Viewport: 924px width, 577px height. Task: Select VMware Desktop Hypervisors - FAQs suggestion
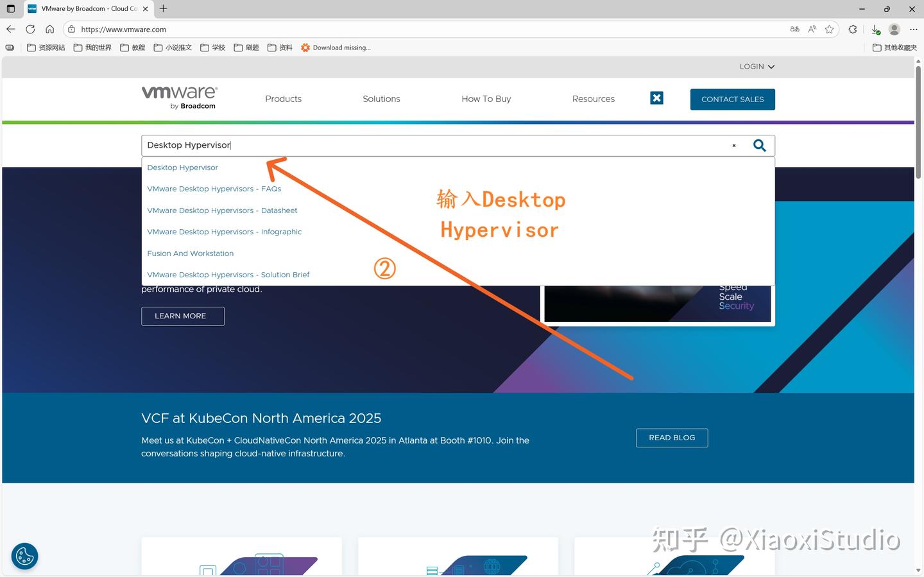tap(214, 189)
